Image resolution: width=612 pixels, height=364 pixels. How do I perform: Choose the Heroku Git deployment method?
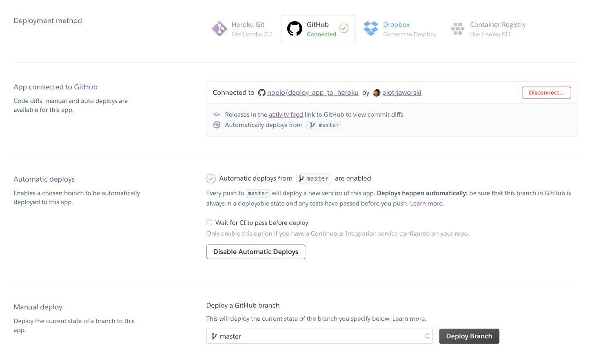tap(243, 29)
